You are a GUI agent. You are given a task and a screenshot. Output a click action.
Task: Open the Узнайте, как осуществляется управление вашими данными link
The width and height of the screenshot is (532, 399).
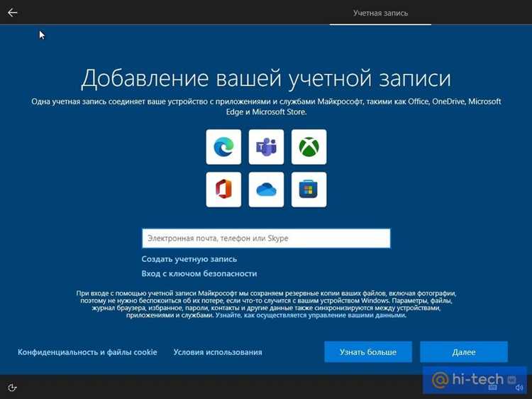coord(311,315)
